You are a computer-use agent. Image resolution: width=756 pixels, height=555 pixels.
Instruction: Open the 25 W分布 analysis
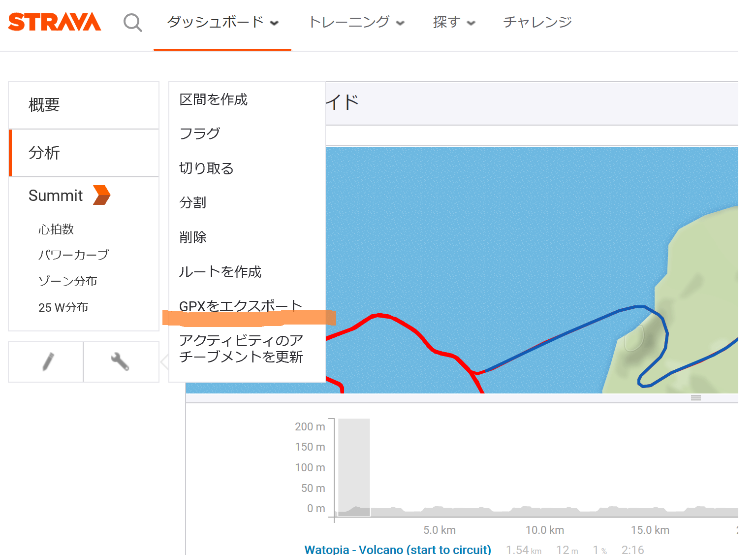pos(63,307)
